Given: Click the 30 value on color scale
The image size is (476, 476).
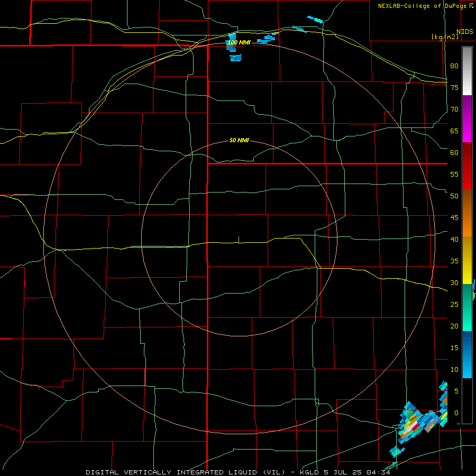Looking at the screenshot, I should [x=454, y=283].
